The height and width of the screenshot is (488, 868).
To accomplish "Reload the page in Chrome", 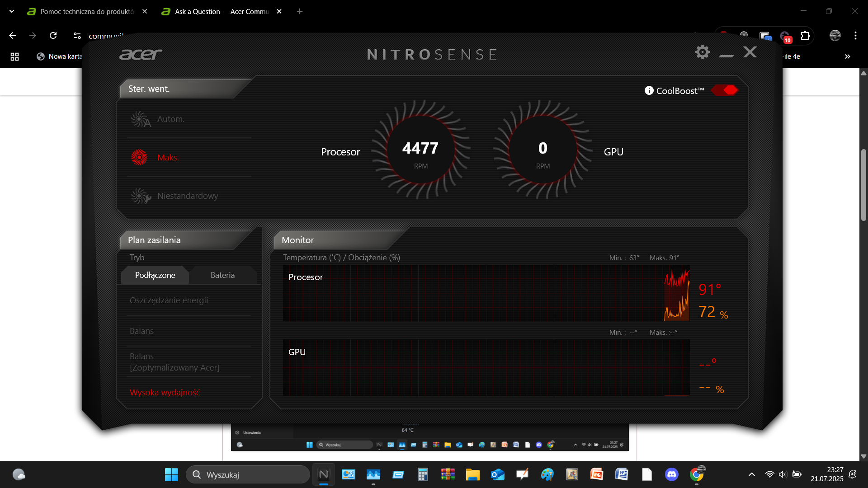I will [x=53, y=35].
